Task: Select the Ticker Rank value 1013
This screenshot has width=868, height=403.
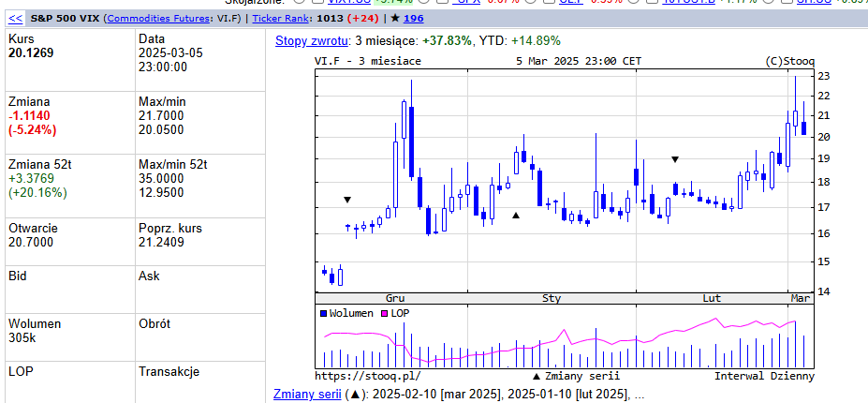Action: [x=329, y=19]
